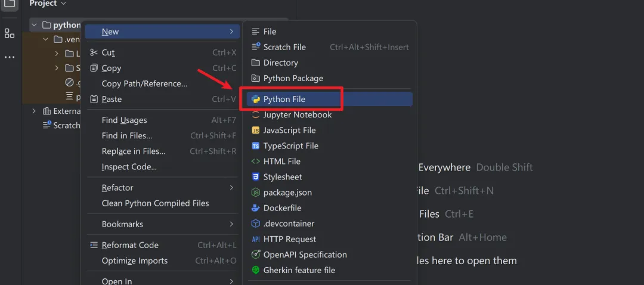Image resolution: width=644 pixels, height=285 pixels.
Task: Click the Gherkin feature file icon
Action: [256, 270]
